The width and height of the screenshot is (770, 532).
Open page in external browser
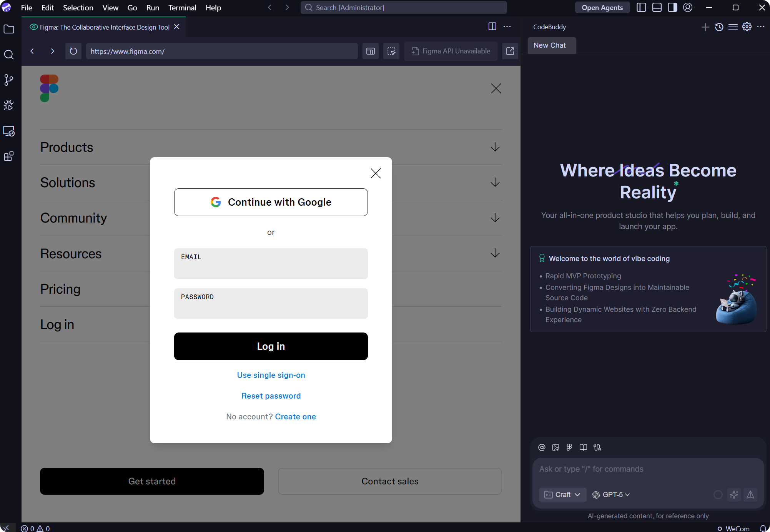click(x=510, y=51)
